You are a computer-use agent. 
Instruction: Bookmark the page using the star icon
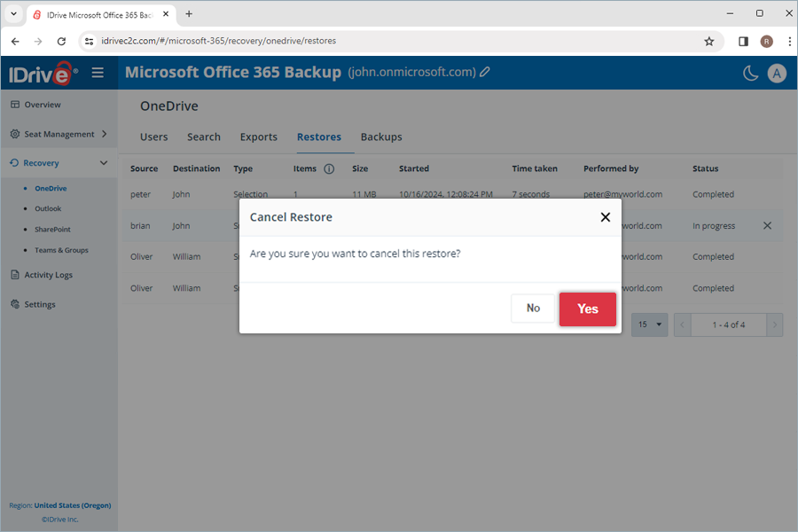point(709,41)
